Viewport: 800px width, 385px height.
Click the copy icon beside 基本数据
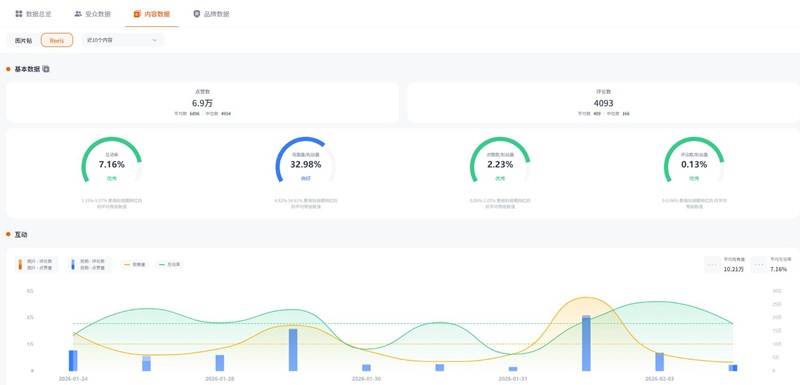click(46, 69)
